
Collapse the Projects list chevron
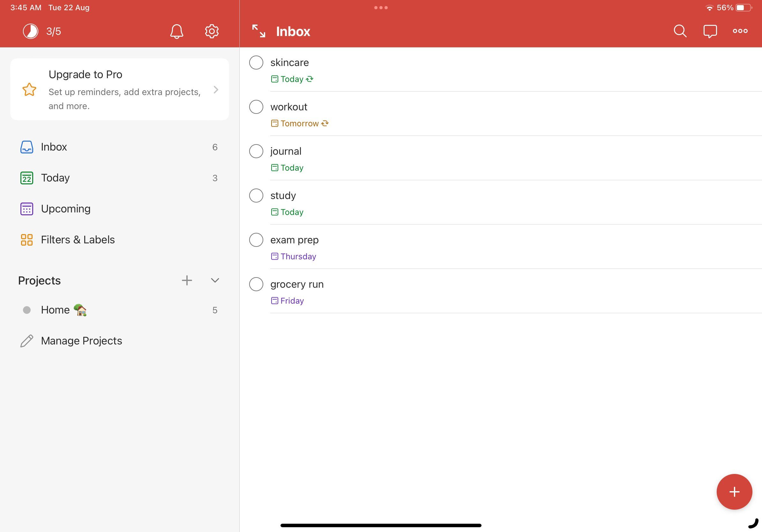[x=215, y=280]
